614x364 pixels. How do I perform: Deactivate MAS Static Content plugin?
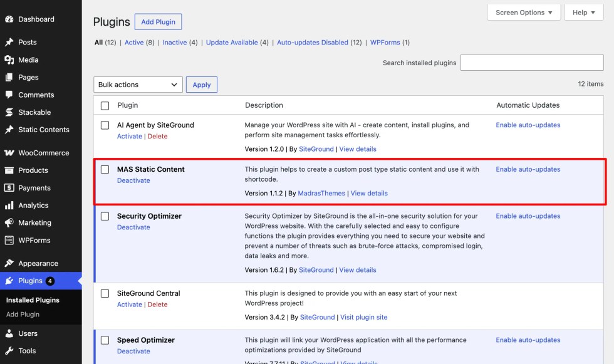point(133,180)
